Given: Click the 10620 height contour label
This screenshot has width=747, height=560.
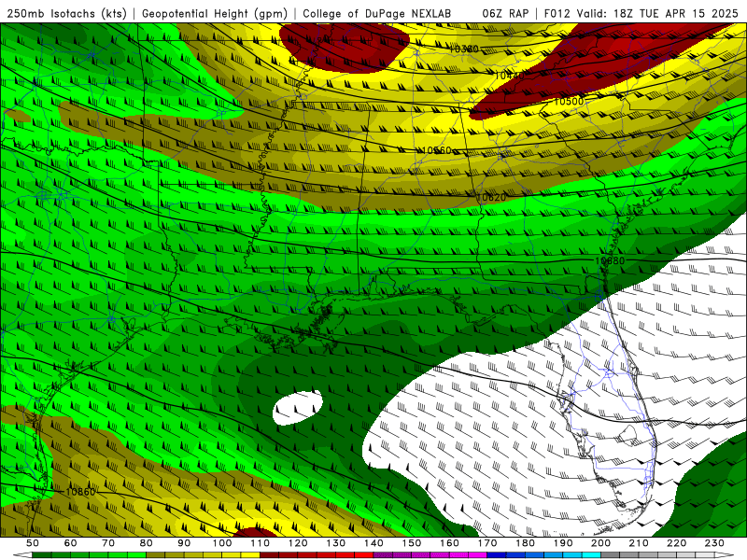Looking at the screenshot, I should [x=491, y=197].
